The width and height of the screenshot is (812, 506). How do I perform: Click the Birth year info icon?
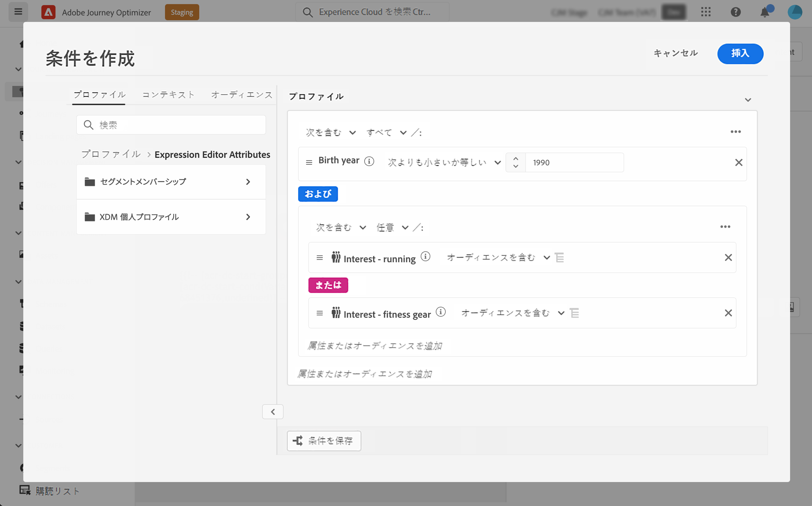coord(369,161)
